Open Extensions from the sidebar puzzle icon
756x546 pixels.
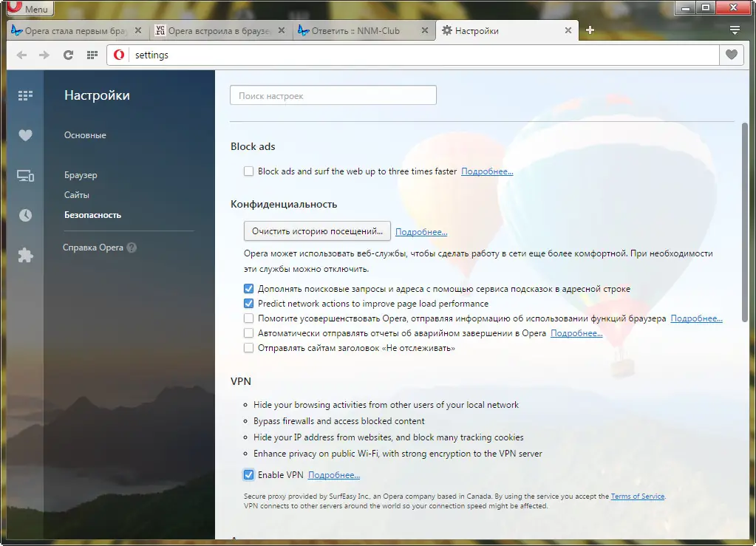pos(26,255)
